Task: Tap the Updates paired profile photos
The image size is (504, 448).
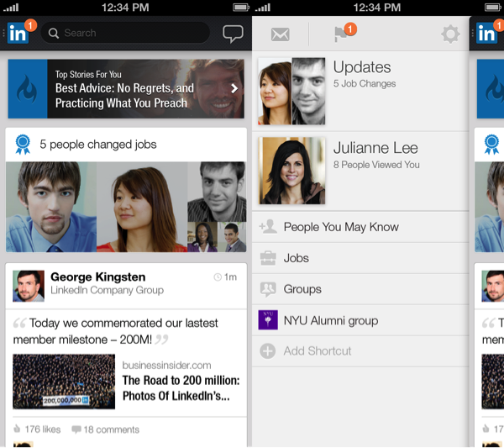Action: [x=291, y=91]
